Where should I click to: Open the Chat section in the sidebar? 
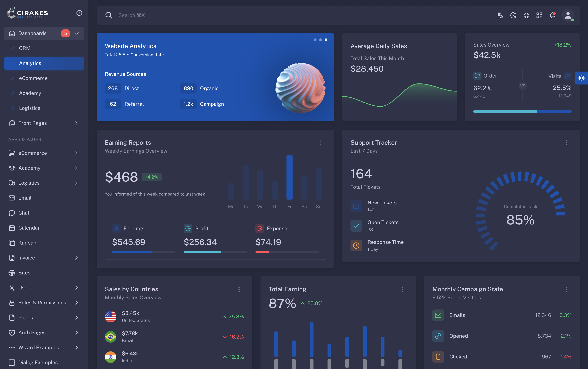point(24,213)
